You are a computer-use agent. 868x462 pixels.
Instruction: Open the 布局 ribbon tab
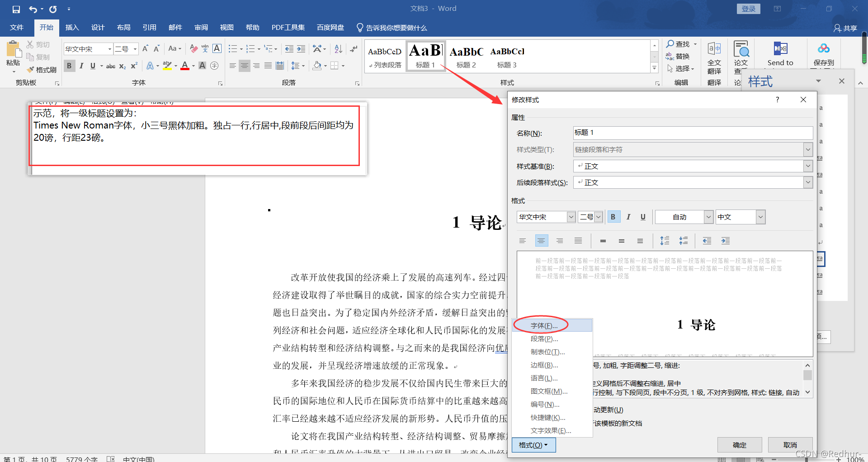pos(123,28)
